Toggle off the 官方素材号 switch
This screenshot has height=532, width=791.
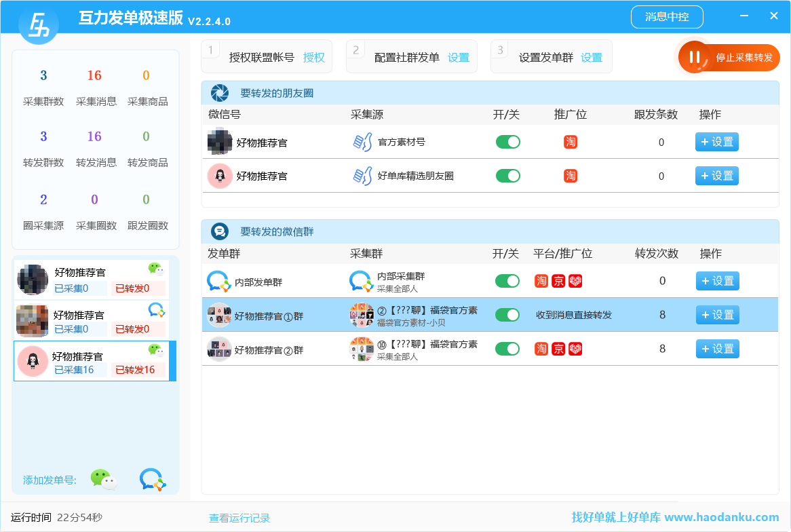click(507, 142)
